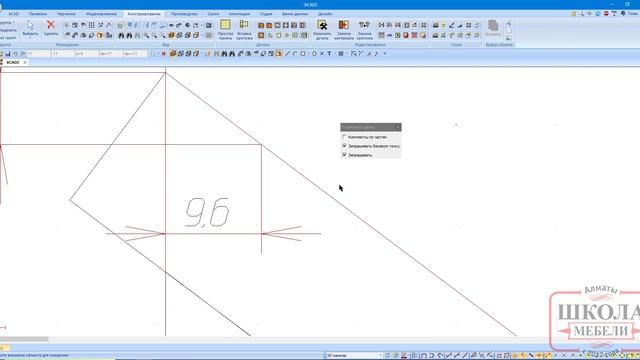The height and width of the screenshot is (360, 640).
Task: Open the Замена материала tool
Action: pos(344,29)
